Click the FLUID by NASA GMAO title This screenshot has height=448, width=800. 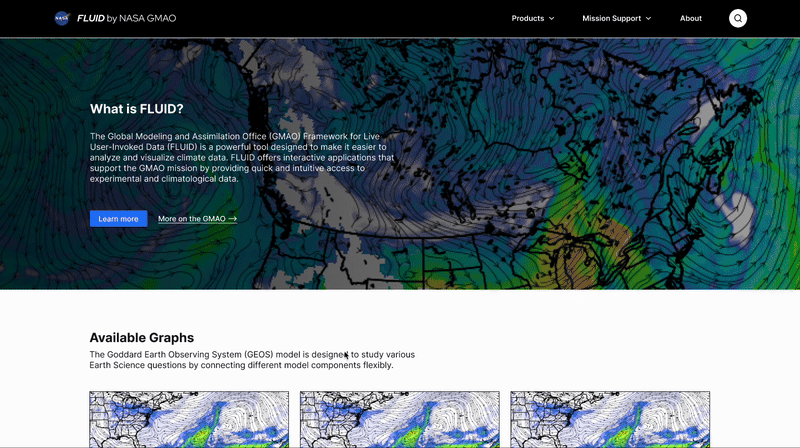127,18
